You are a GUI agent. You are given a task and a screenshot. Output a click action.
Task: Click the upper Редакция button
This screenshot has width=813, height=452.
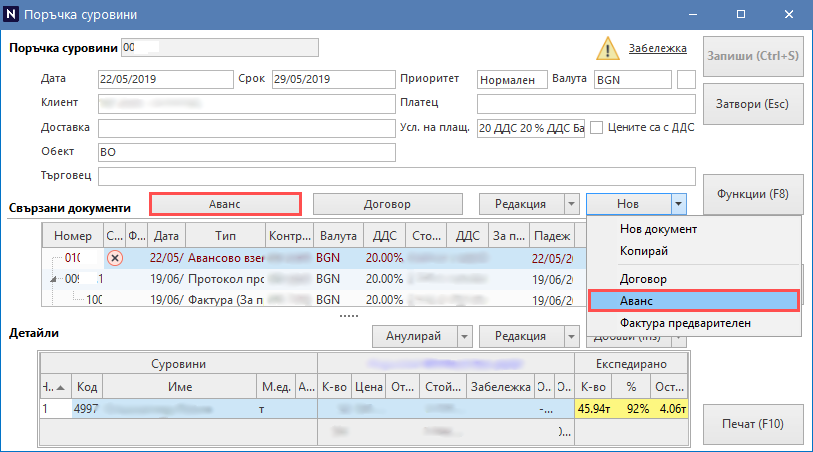[521, 204]
